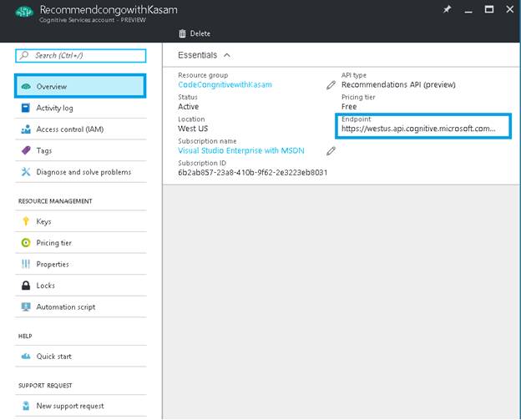Click the Activity log icon
The image size is (521, 420).
coord(26,108)
